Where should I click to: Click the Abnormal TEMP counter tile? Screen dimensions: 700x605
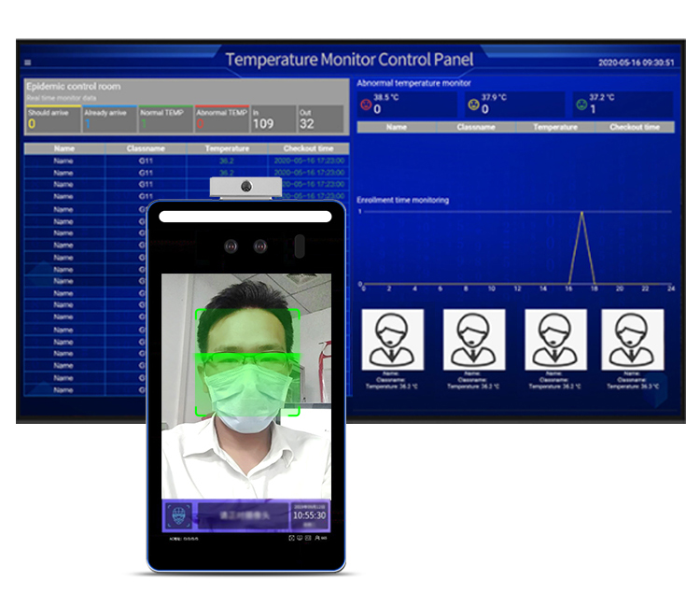221,119
